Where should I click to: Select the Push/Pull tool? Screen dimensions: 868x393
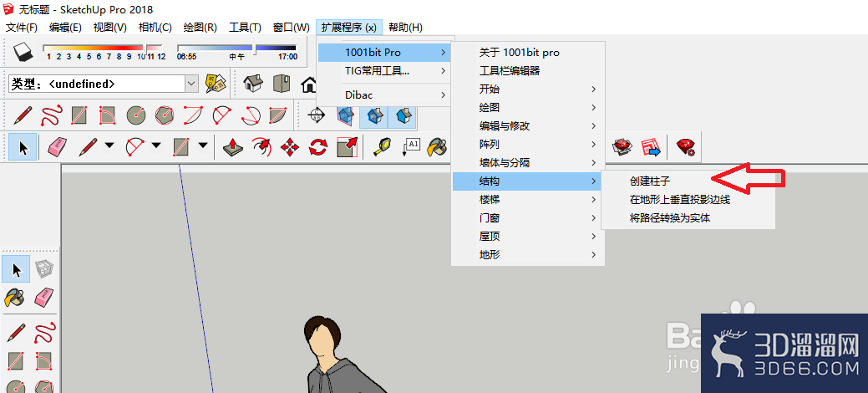tap(233, 147)
